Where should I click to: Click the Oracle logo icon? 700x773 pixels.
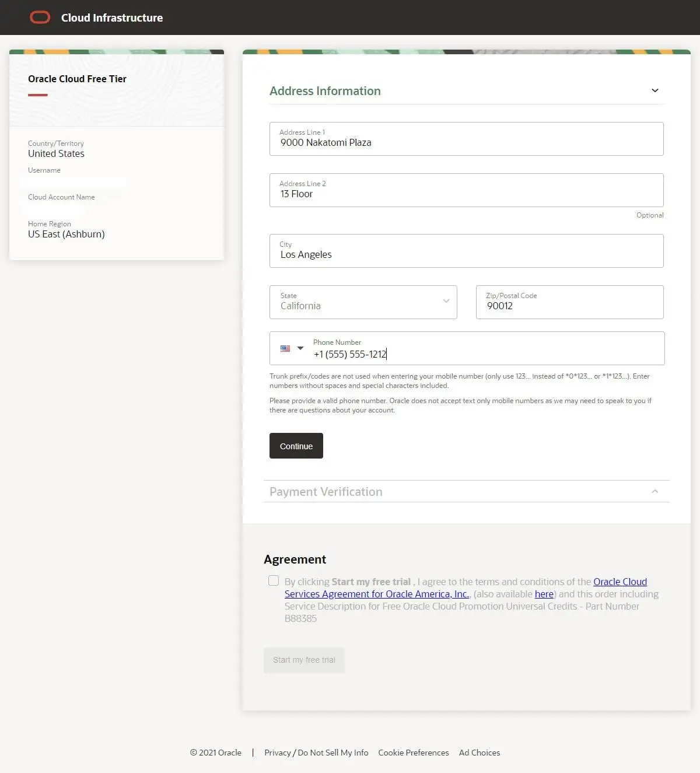(x=40, y=18)
